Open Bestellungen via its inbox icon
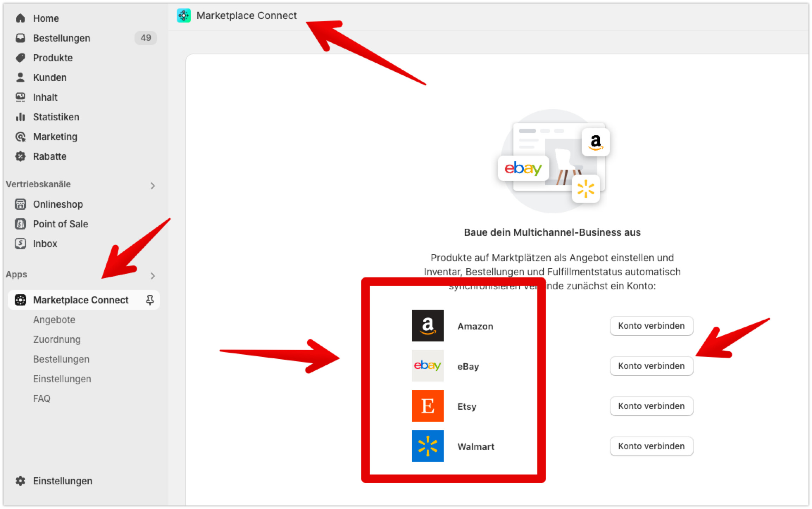Screen dimensions: 812x509 [20, 38]
